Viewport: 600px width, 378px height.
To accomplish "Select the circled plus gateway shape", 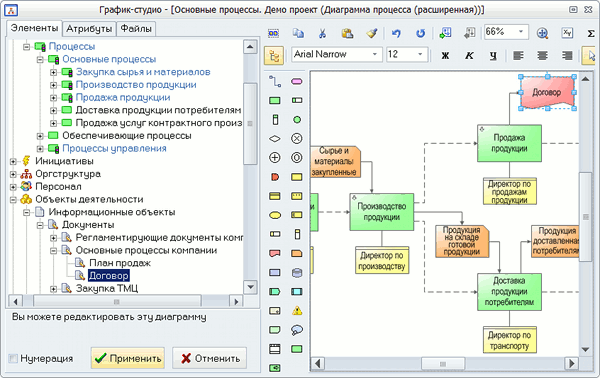I will click(275, 158).
